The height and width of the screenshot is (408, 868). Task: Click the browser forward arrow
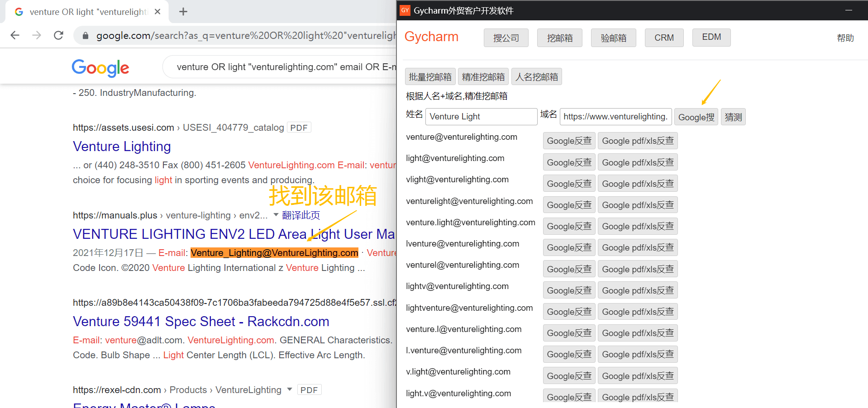click(37, 35)
